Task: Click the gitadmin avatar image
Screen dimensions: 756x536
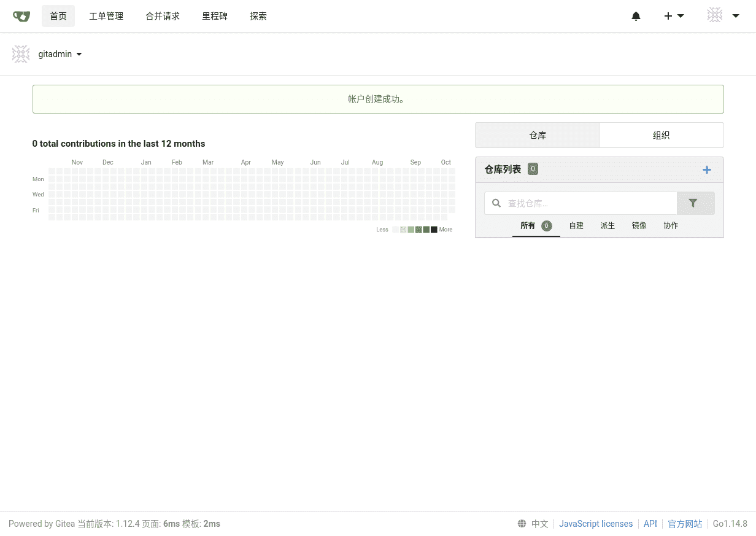Action: point(21,54)
